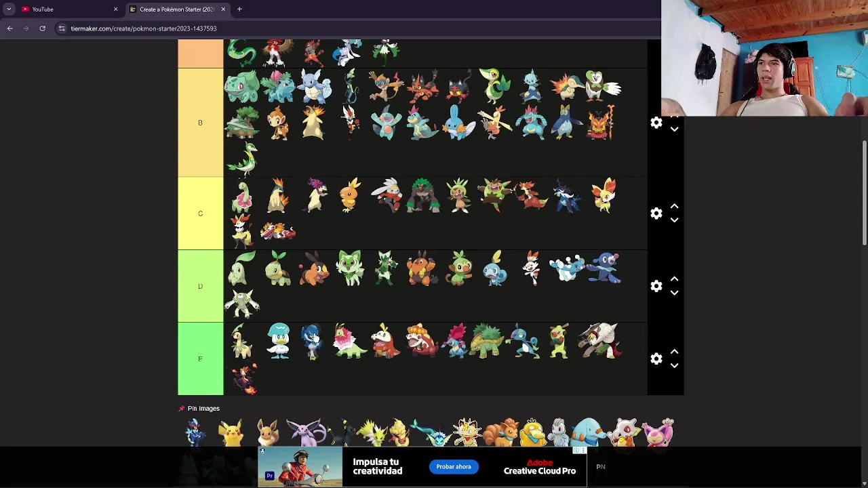Select Litten in tier B
The width and height of the screenshot is (868, 488).
point(458,87)
